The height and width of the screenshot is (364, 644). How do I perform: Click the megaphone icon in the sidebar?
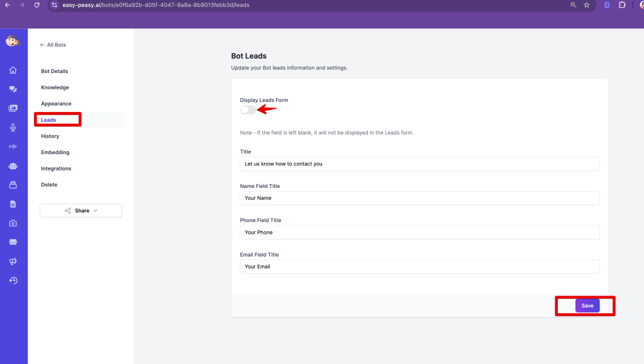point(13,262)
